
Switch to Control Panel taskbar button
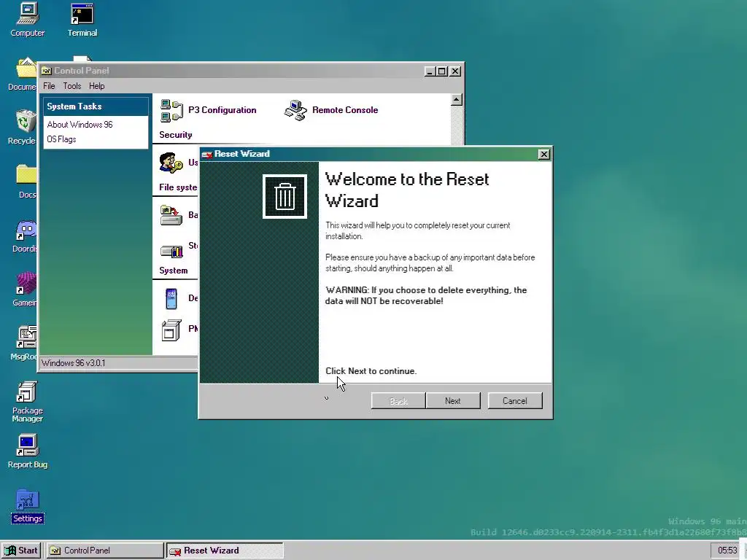[x=105, y=551]
